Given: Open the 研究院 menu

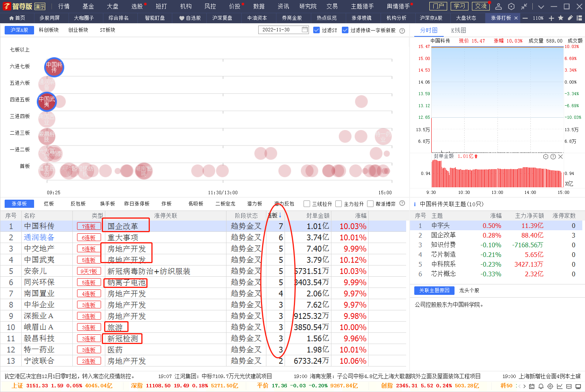Looking at the screenshot, I should pos(308,6).
